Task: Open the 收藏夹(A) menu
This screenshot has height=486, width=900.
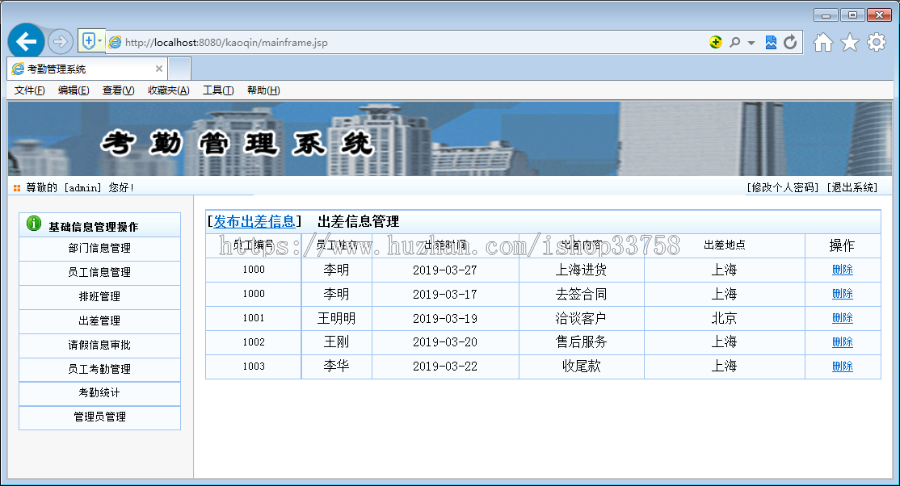Action: point(168,90)
